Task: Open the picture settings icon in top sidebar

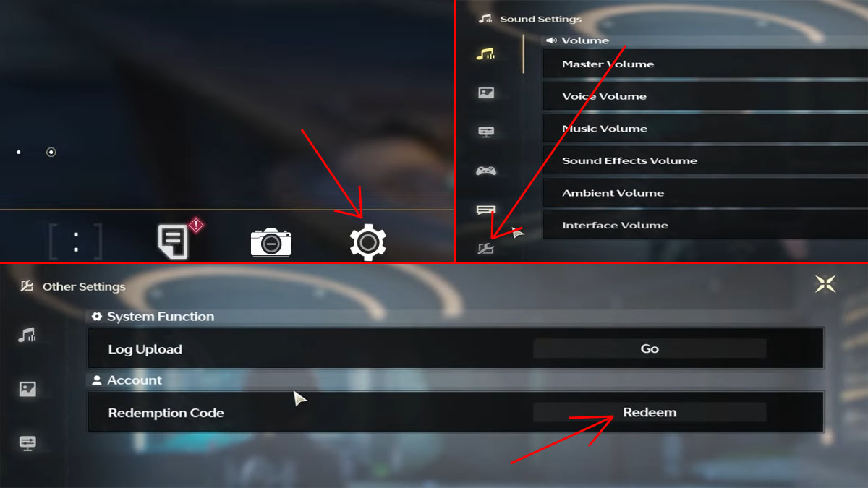Action: click(x=486, y=93)
